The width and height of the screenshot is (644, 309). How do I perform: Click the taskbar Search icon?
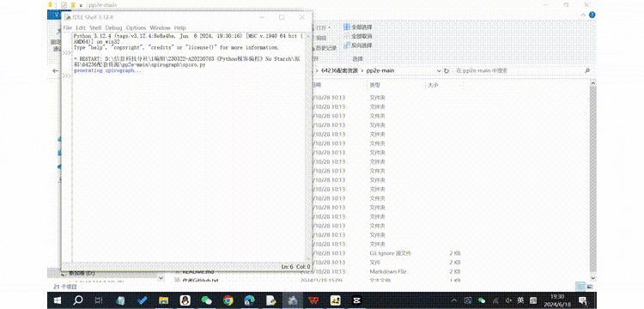(x=77, y=300)
